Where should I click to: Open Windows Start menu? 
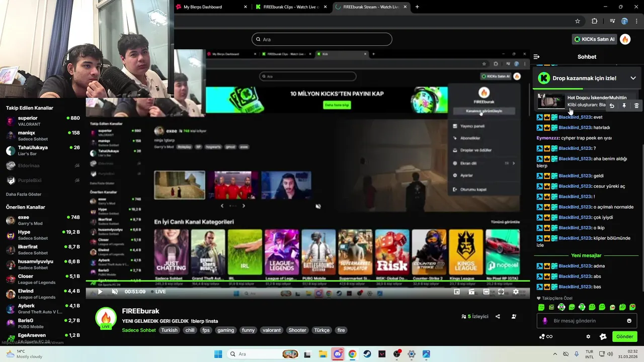click(218, 354)
